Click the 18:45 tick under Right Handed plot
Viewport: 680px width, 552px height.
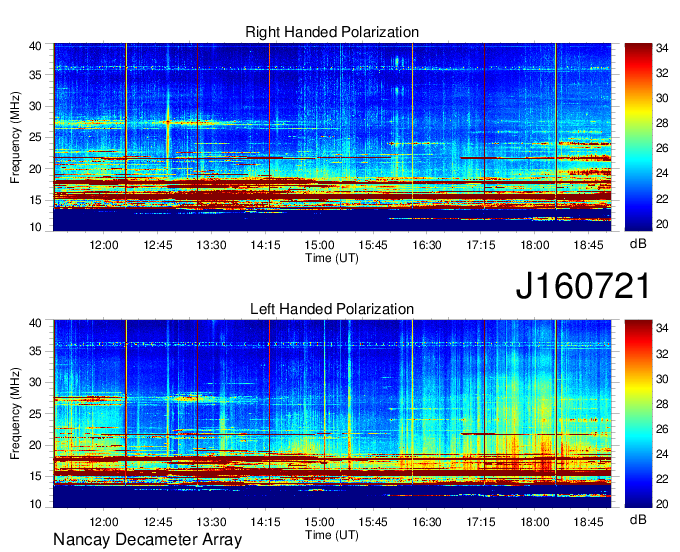coord(588,245)
